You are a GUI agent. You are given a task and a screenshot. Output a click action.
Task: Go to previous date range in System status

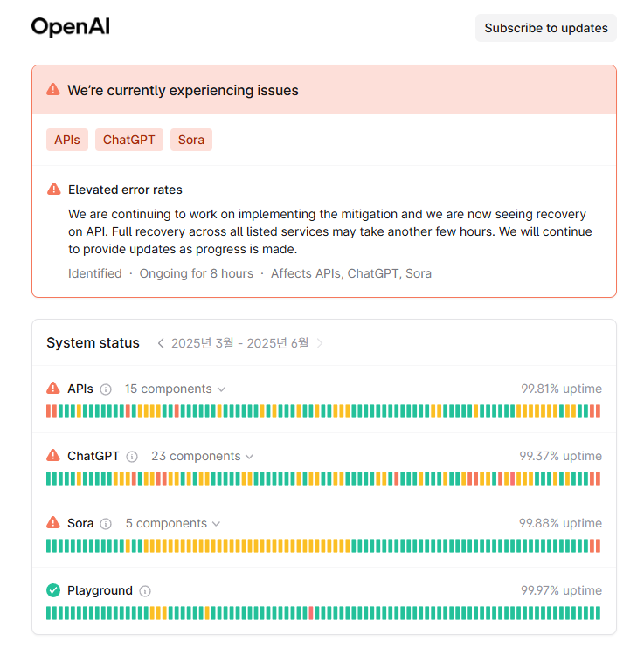(161, 343)
